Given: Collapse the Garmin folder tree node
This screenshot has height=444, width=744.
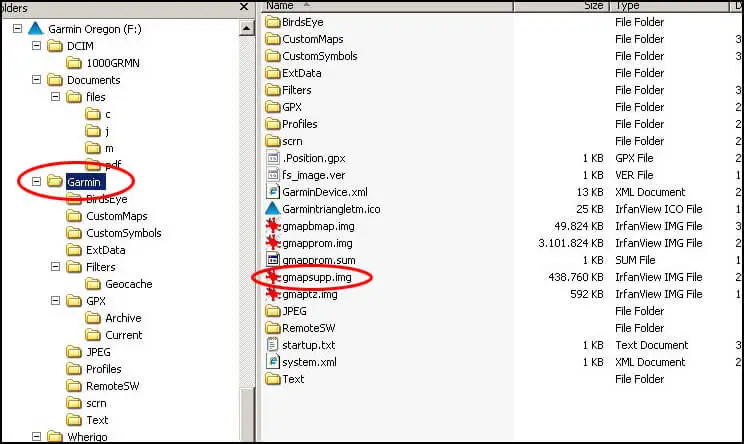Looking at the screenshot, I should click(37, 181).
